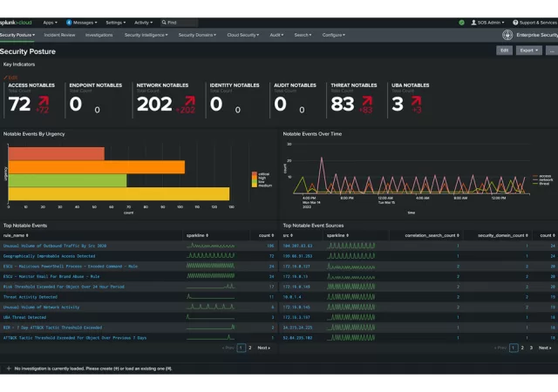Viewport: 558px width, 392px height.
Task: Click the Edit button on Security Posture
Action: pyautogui.click(x=504, y=51)
